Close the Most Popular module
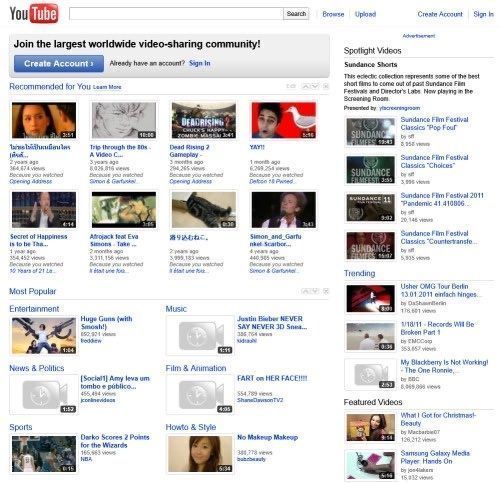 pyautogui.click(x=326, y=291)
